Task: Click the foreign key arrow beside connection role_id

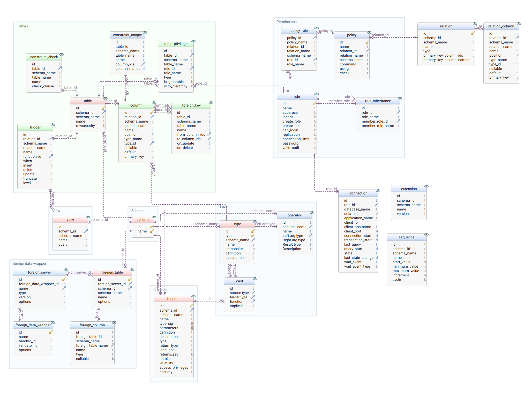Action: [x=376, y=205]
